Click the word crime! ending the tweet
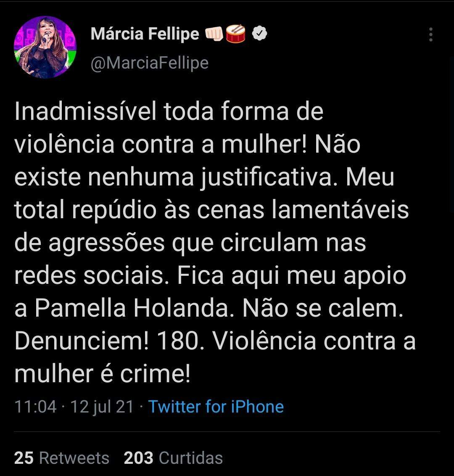The height and width of the screenshot is (476, 454). (x=156, y=374)
